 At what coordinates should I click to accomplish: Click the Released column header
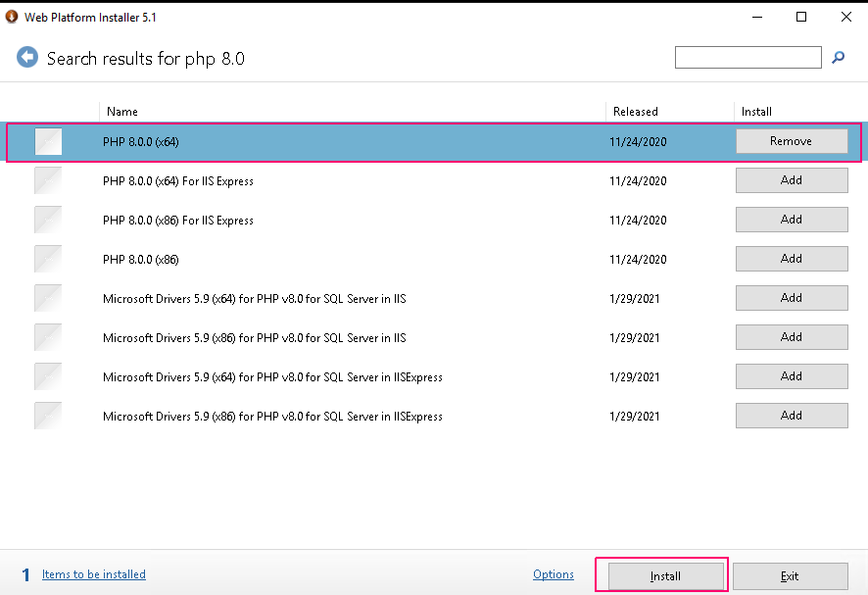point(636,112)
